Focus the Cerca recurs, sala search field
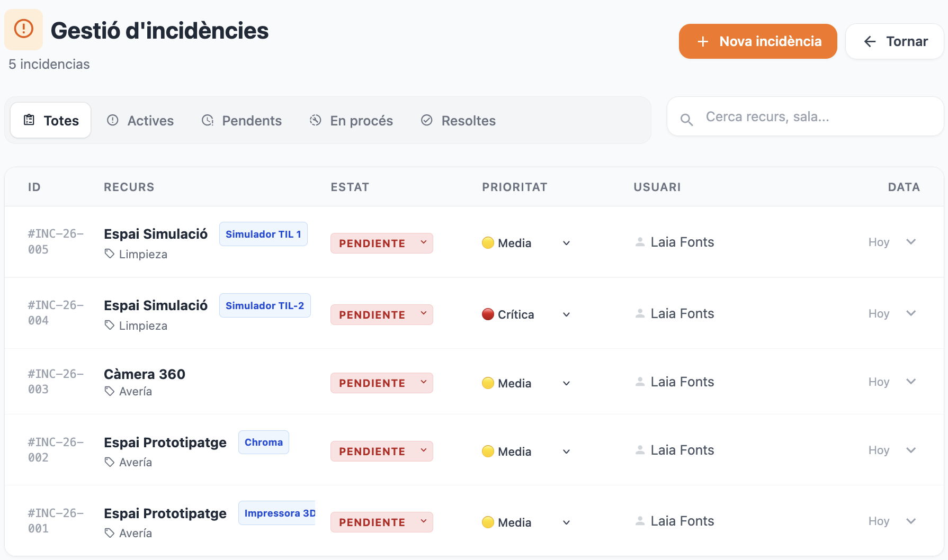948x560 pixels. [x=805, y=116]
